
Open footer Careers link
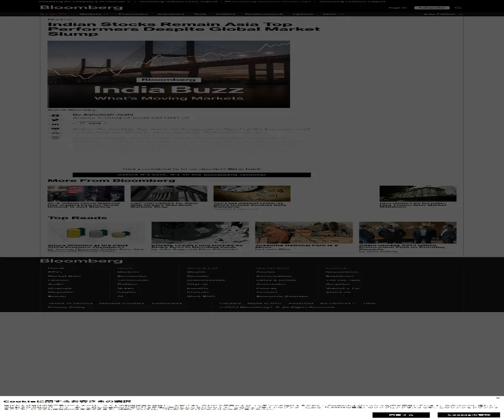click(x=230, y=303)
